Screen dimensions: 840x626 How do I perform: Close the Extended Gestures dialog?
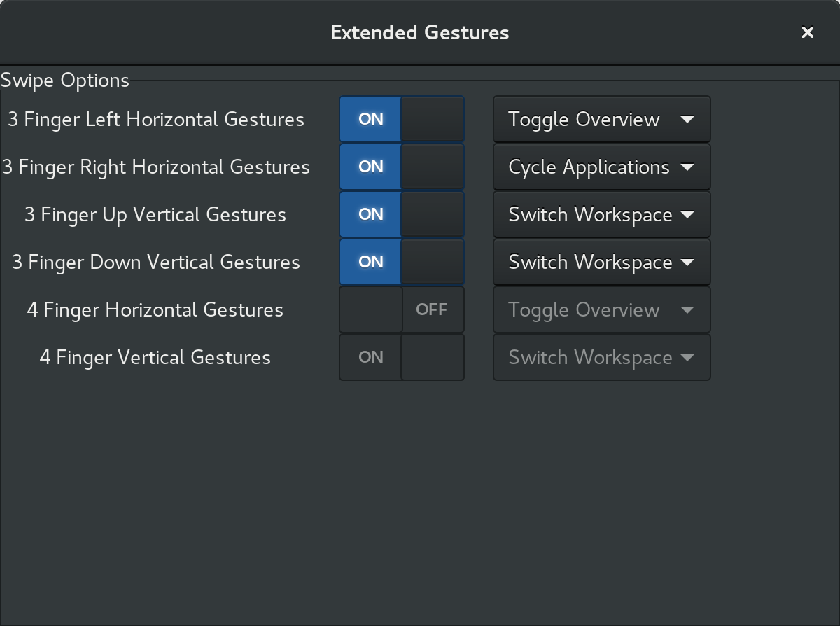click(807, 32)
